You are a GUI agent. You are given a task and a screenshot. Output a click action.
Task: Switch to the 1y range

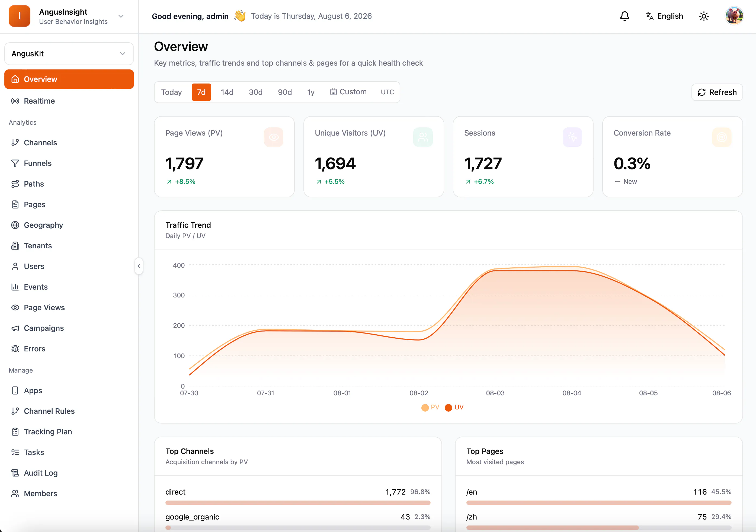(x=310, y=92)
